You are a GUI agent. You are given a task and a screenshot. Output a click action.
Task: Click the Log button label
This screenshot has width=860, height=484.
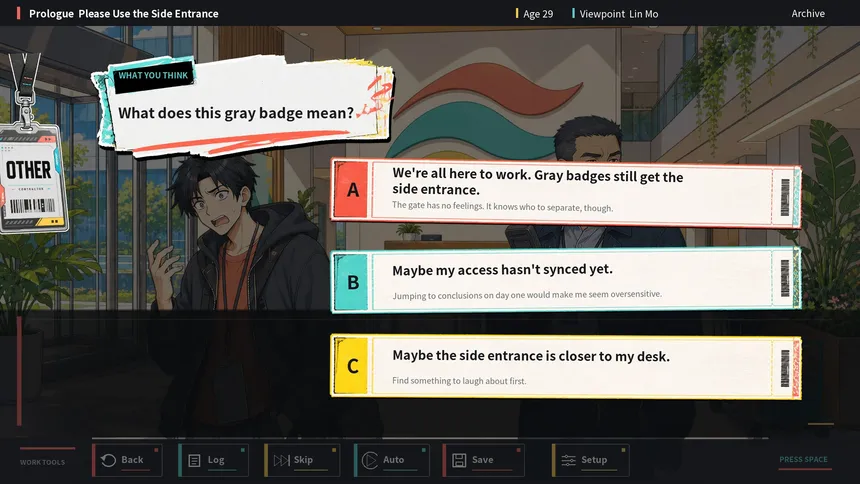tap(216, 460)
